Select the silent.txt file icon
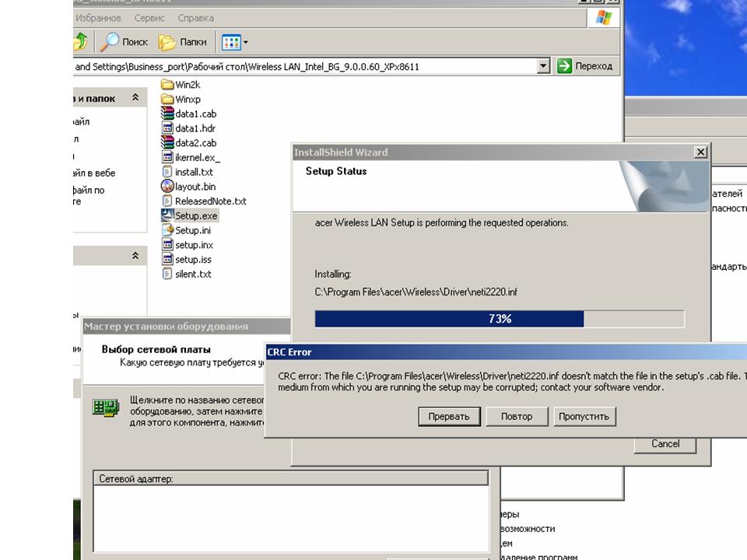Screen dimensions: 747x560 tap(167, 274)
